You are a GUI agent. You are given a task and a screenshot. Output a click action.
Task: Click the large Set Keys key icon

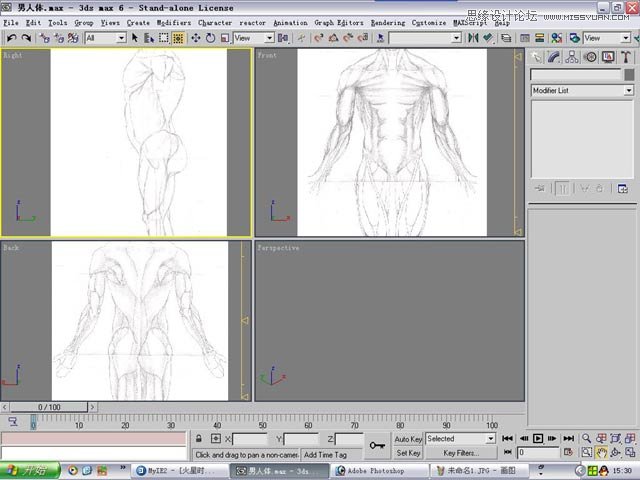[x=377, y=445]
